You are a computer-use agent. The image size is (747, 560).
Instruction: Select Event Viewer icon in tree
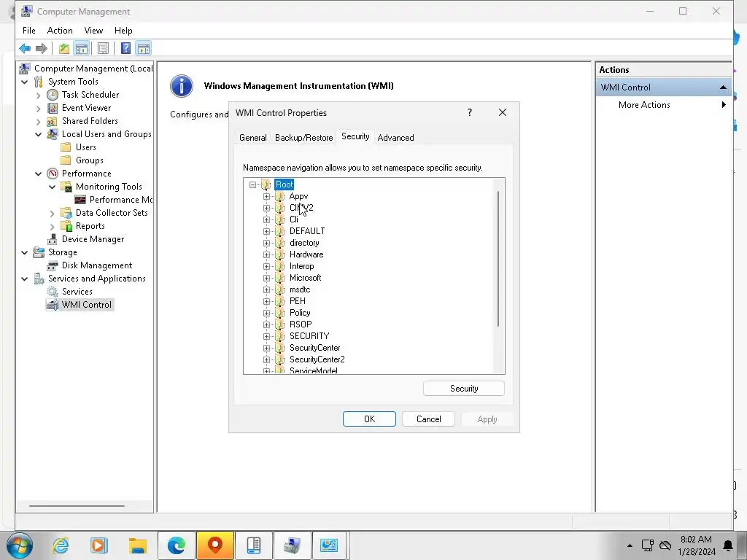tap(53, 108)
